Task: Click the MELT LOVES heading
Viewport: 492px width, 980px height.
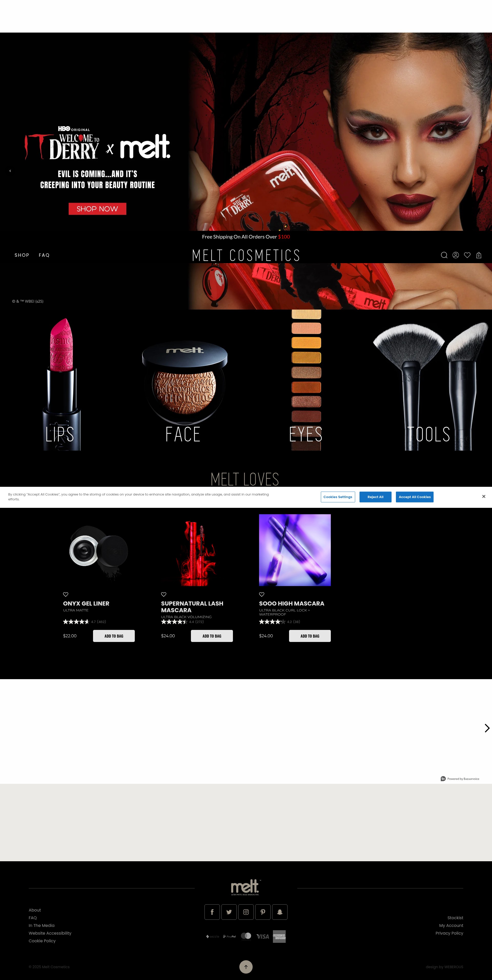Action: pyautogui.click(x=245, y=479)
